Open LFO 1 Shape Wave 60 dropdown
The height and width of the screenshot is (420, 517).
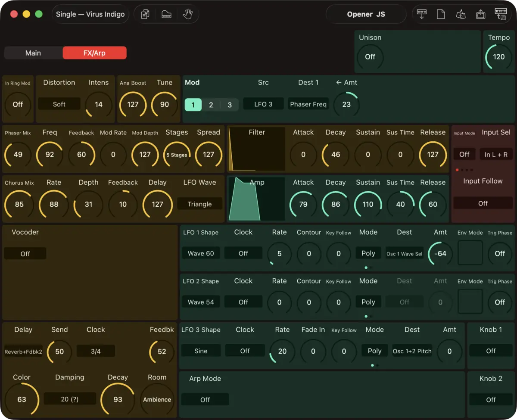tap(201, 253)
